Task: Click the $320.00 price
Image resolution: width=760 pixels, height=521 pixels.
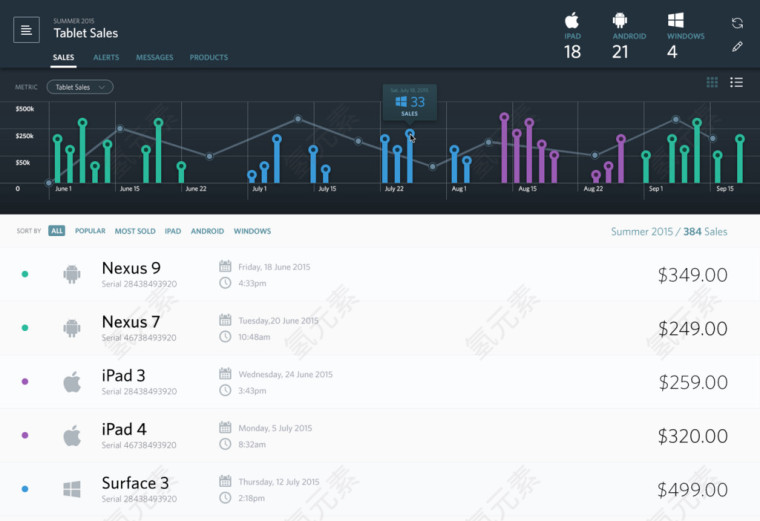Action: (x=693, y=437)
